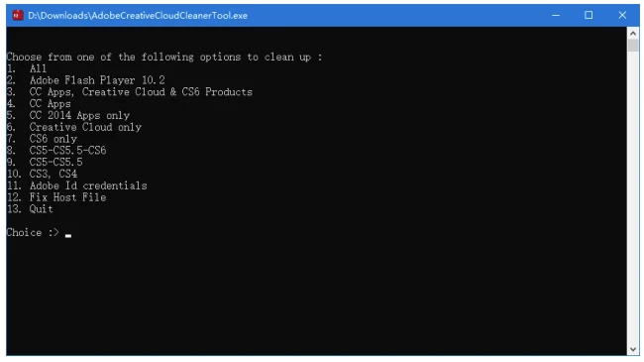Image resolution: width=644 pixels, height=362 pixels.
Task: Close the AdobeCreativeCloudCleanerTool window
Action: pyautogui.click(x=622, y=16)
